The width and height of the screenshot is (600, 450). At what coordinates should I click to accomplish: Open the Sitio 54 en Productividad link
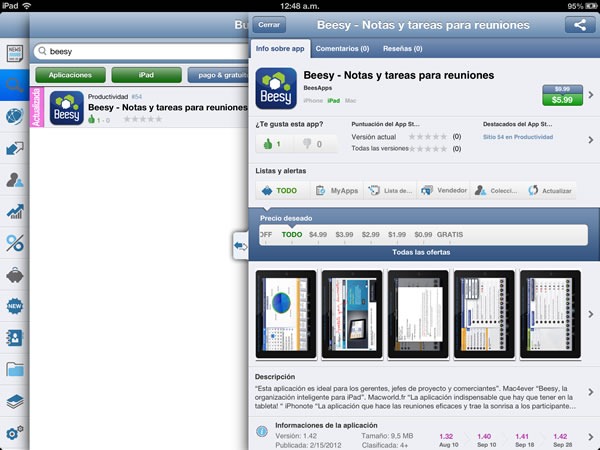coord(518,137)
